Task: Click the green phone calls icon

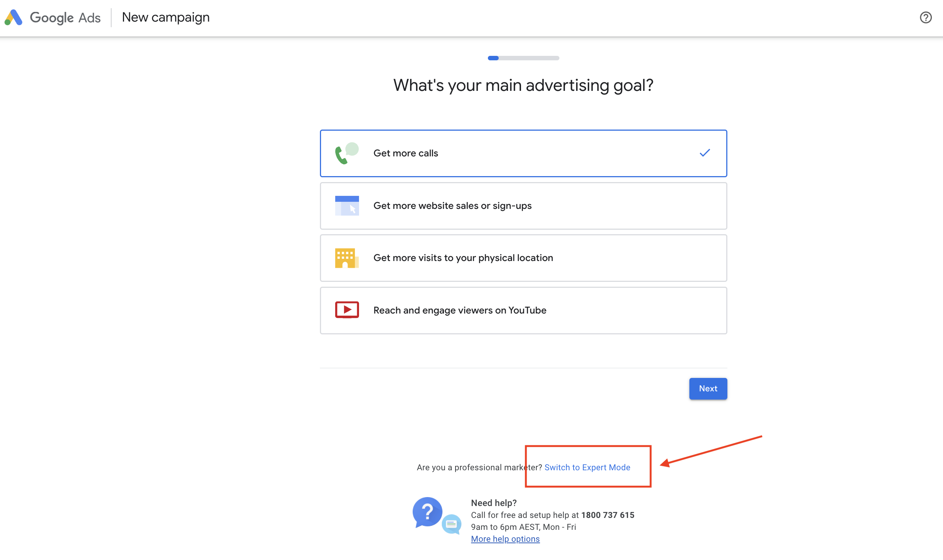Action: tap(346, 153)
